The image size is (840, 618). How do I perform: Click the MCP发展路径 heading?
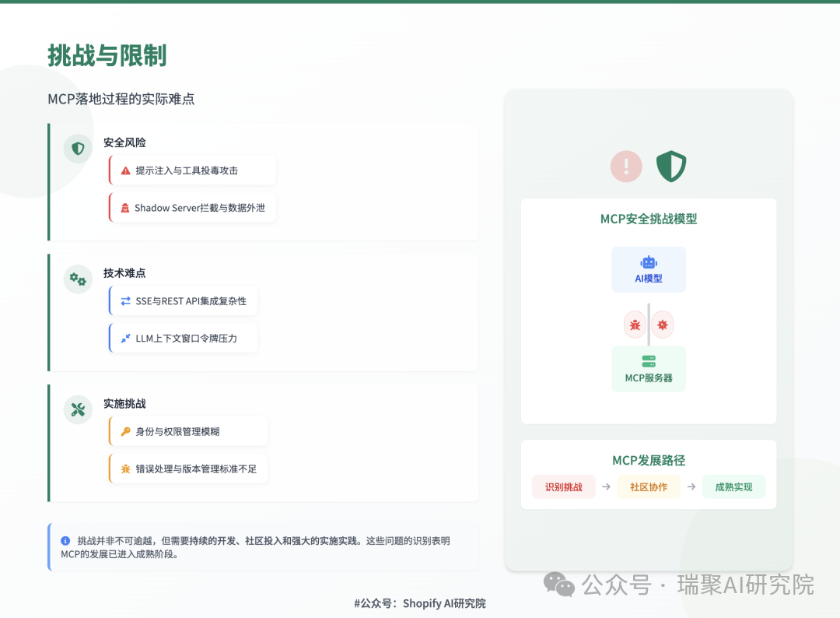point(649,461)
